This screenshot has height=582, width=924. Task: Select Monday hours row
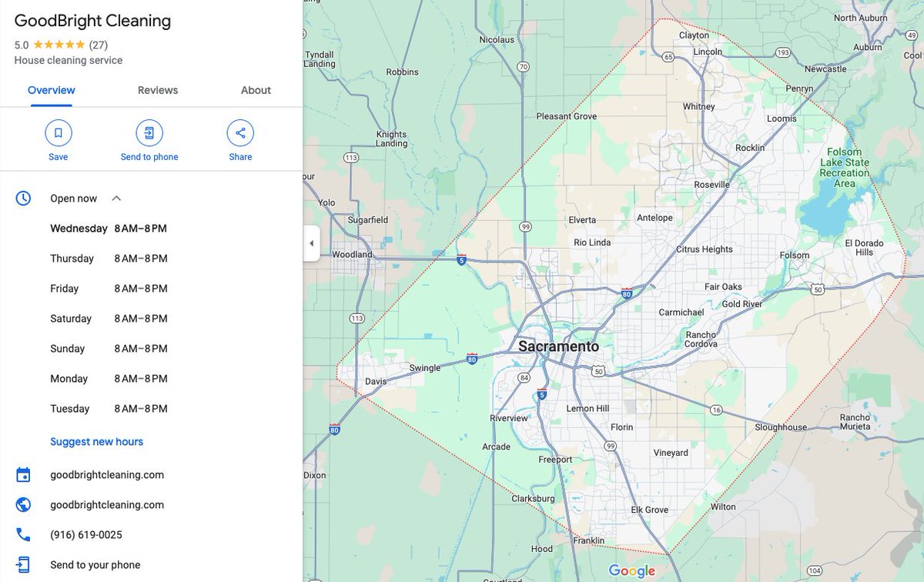tap(109, 379)
